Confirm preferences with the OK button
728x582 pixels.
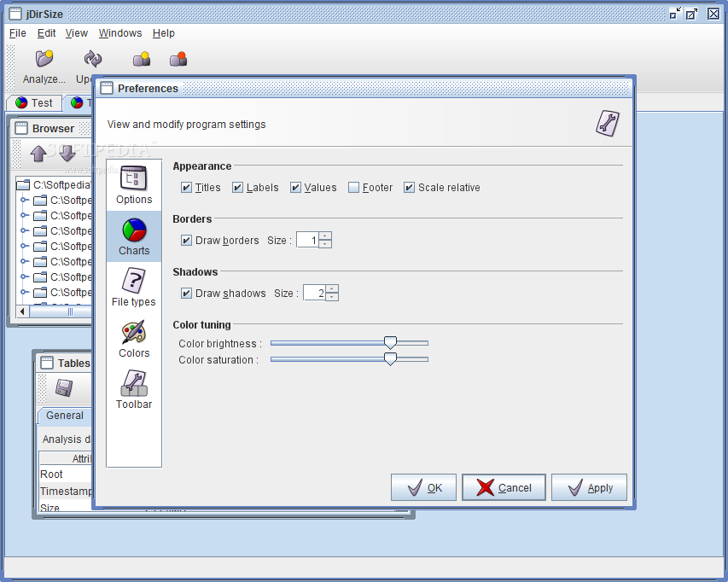[423, 487]
